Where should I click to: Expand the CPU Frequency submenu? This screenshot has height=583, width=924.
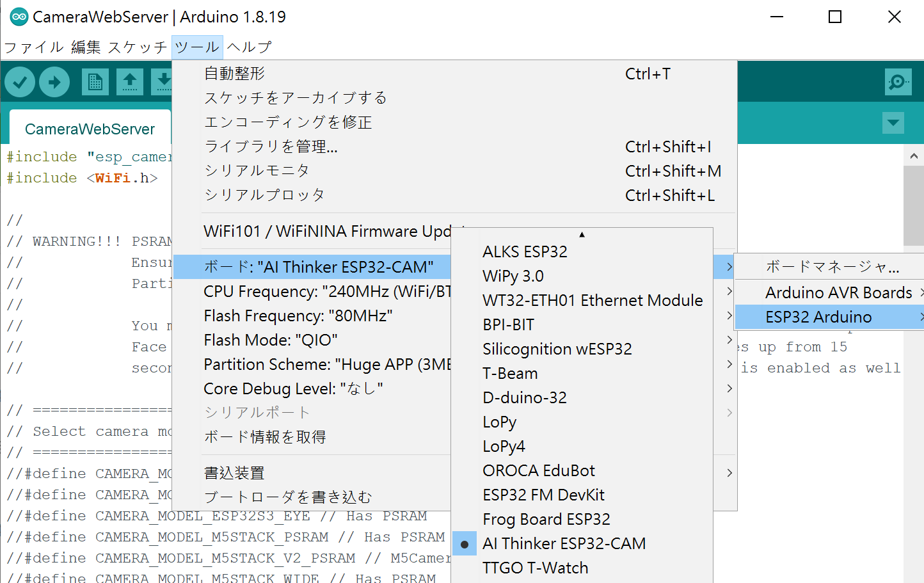tap(454, 291)
